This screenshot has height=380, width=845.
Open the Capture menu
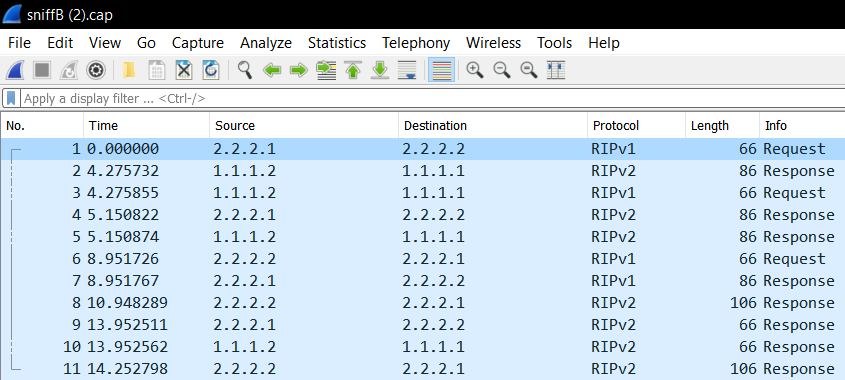[x=198, y=43]
